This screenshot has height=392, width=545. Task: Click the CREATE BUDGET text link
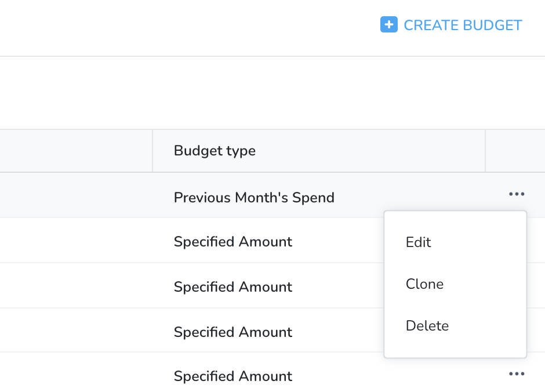pyautogui.click(x=463, y=25)
